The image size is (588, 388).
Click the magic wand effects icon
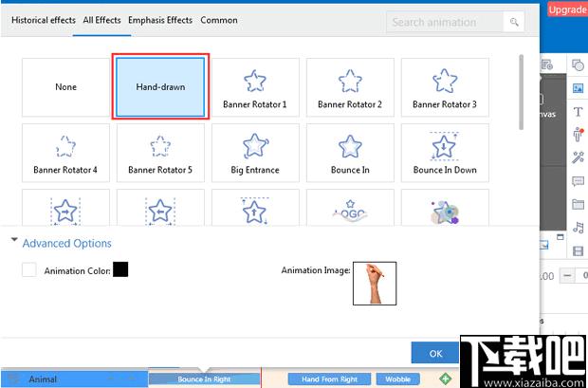tap(578, 157)
